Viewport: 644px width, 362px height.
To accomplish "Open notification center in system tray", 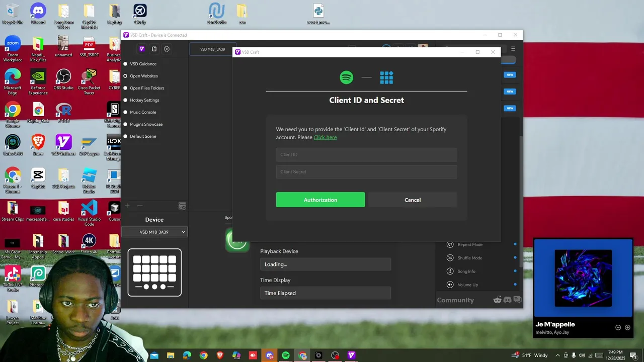I will click(633, 355).
